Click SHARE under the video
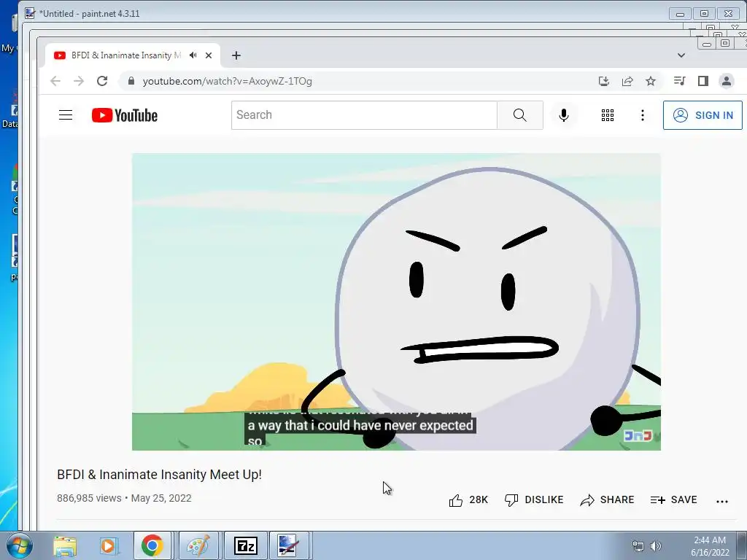Screen dimensions: 747x560 (x=608, y=500)
